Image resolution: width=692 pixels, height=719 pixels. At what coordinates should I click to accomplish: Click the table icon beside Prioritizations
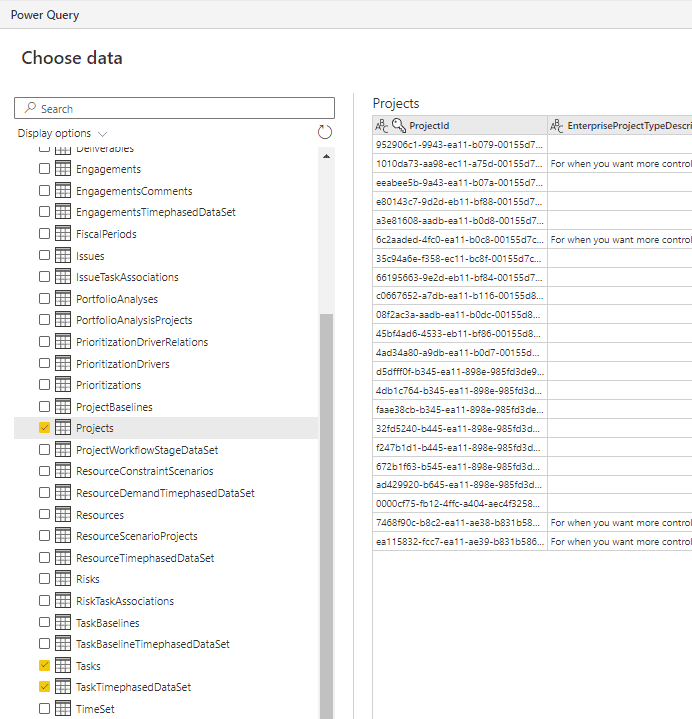pos(63,384)
